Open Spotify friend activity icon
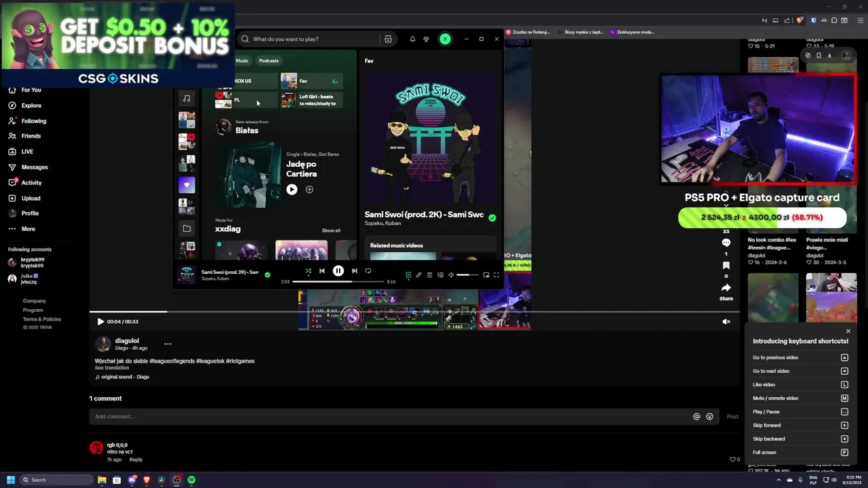 tap(426, 39)
